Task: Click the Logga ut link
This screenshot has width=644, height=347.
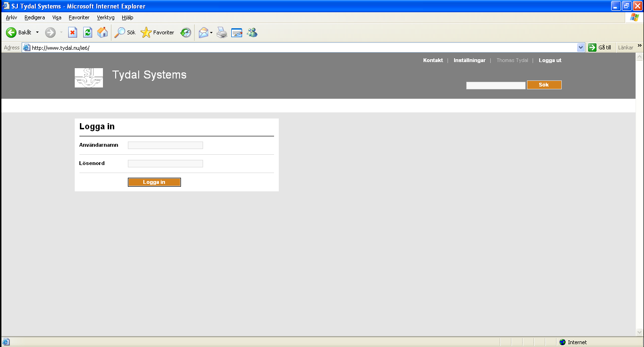Action: (x=550, y=60)
